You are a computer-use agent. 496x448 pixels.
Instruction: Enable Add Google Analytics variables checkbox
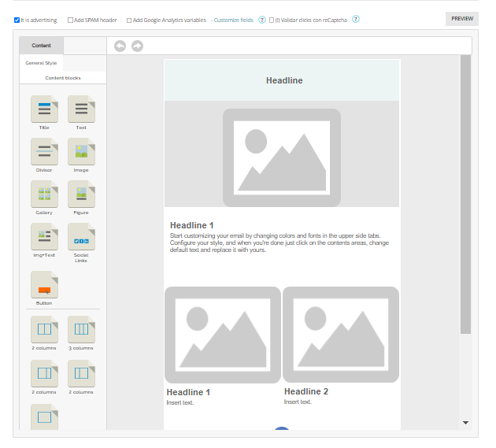pyautogui.click(x=129, y=20)
